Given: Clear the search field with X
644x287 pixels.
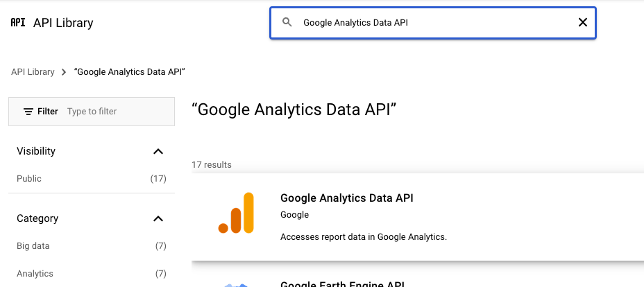Looking at the screenshot, I should click(583, 23).
